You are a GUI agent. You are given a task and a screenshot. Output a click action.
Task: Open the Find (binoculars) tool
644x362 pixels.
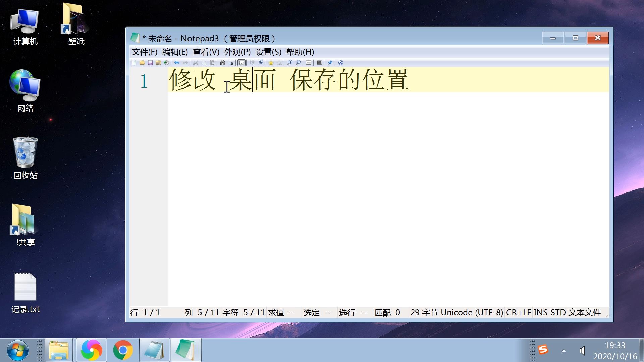pos(222,63)
